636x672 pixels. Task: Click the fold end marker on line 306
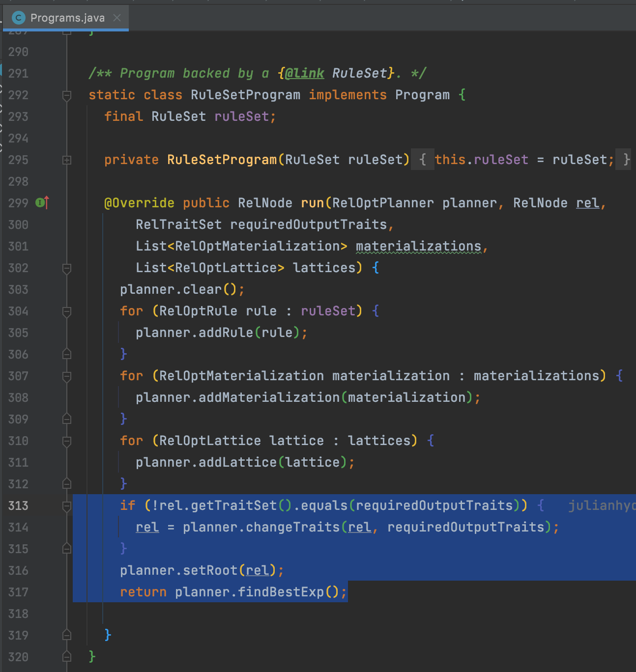click(x=67, y=354)
